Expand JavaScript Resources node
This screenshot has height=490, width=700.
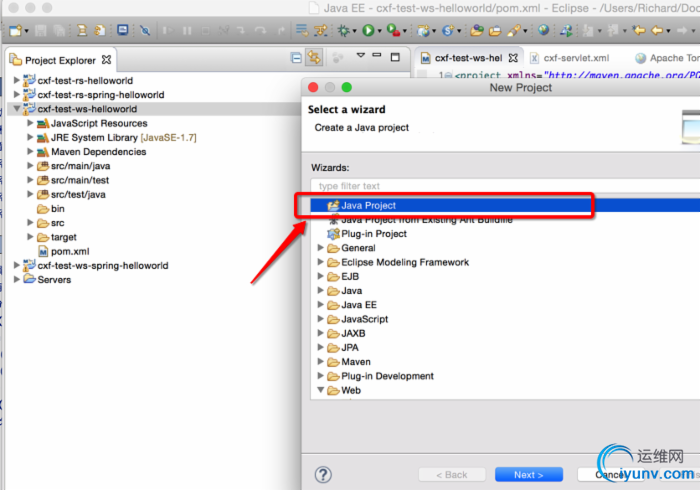coord(30,123)
